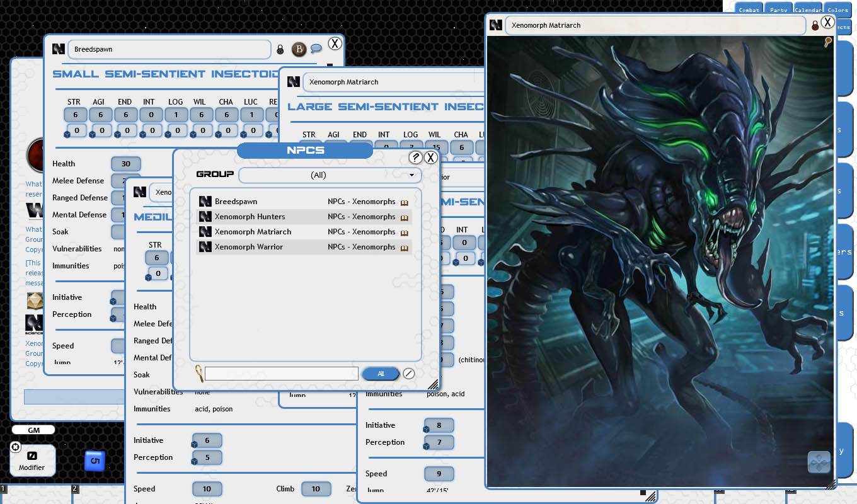The image size is (857, 504).
Task: Open the Combat tab
Action: 748,9
